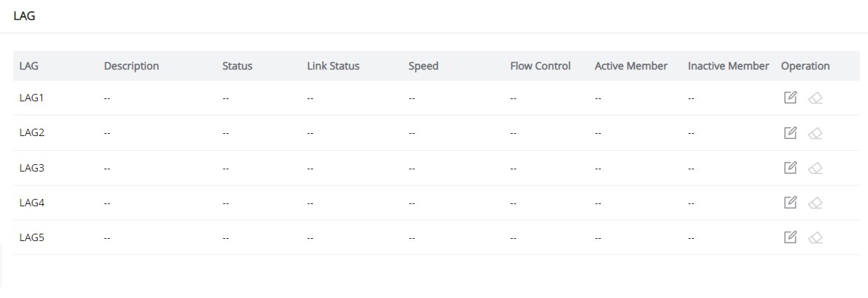Viewport: 868px width, 298px height.
Task: Edit LAG5 using its pencil icon
Action: [x=790, y=237]
